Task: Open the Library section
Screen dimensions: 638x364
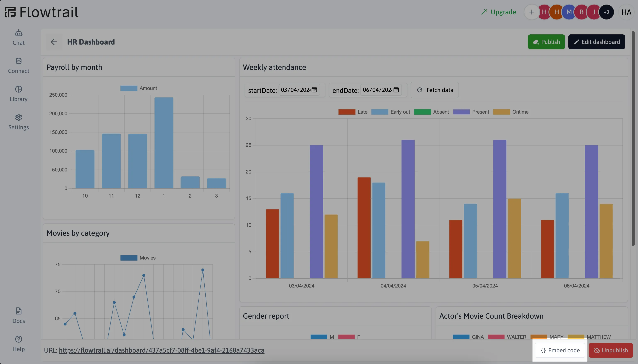Action: 18,94
